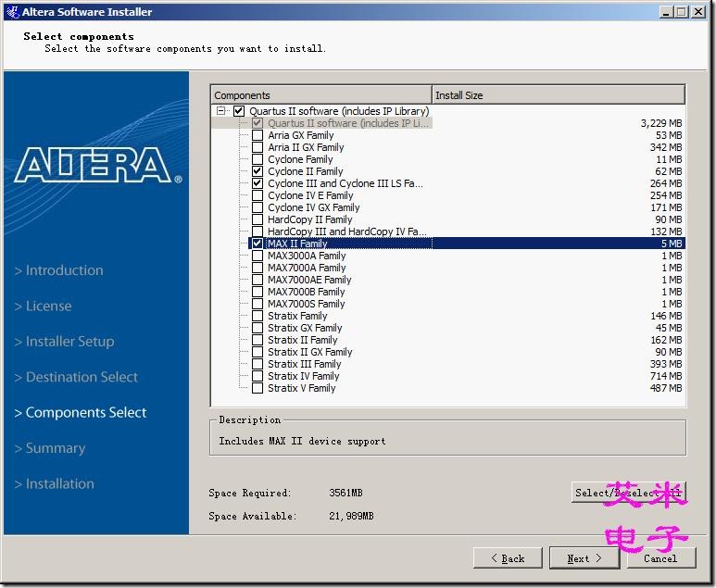Check the MAX7000A Family checkbox
This screenshot has height=588, width=716.
tap(258, 268)
